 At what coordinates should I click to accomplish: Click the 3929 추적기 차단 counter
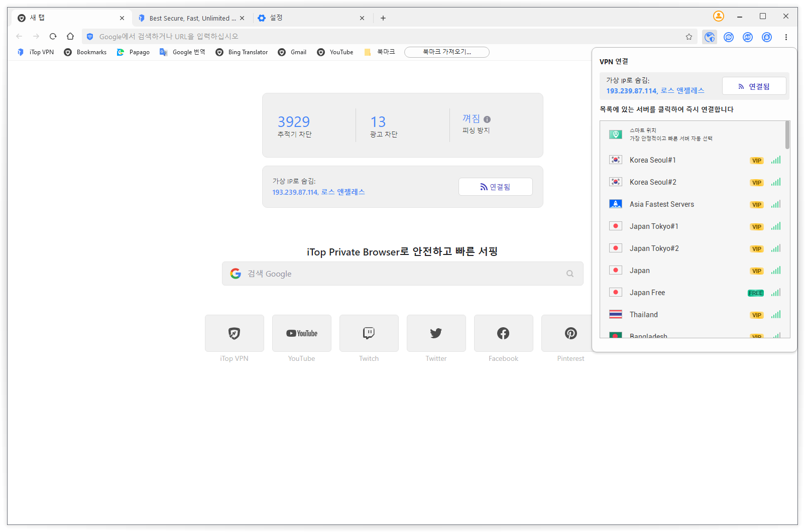click(x=295, y=126)
